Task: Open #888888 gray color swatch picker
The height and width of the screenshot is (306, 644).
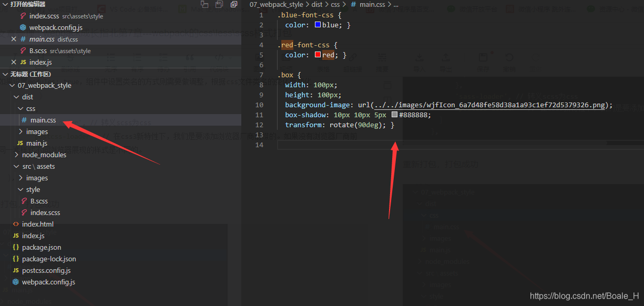Action: (394, 115)
